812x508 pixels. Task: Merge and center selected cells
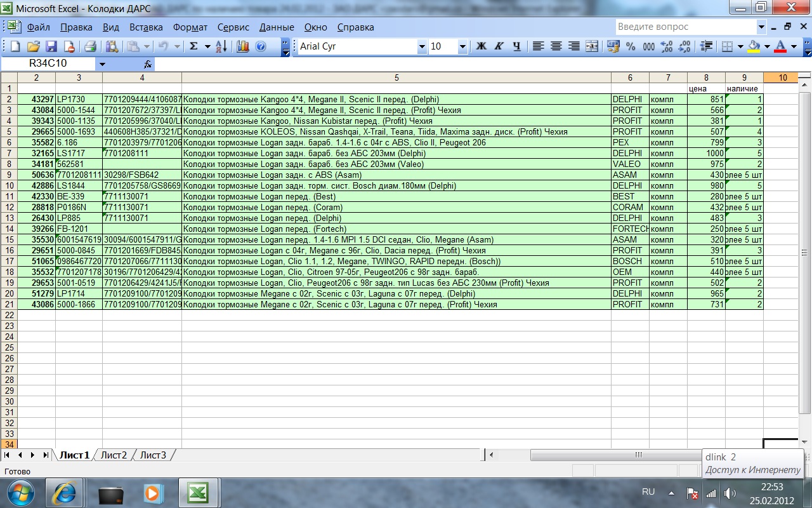click(x=592, y=46)
